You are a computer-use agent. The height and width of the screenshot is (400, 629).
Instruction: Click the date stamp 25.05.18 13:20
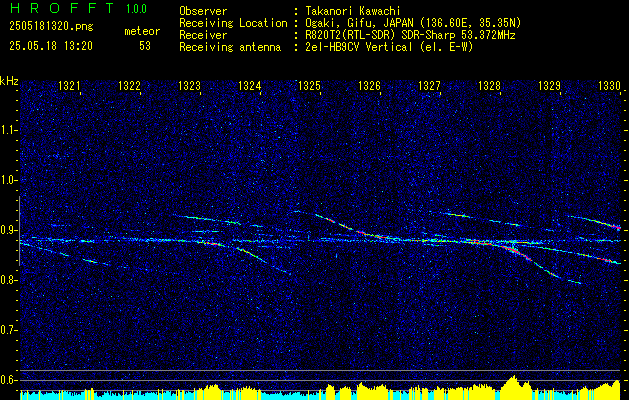(x=51, y=46)
